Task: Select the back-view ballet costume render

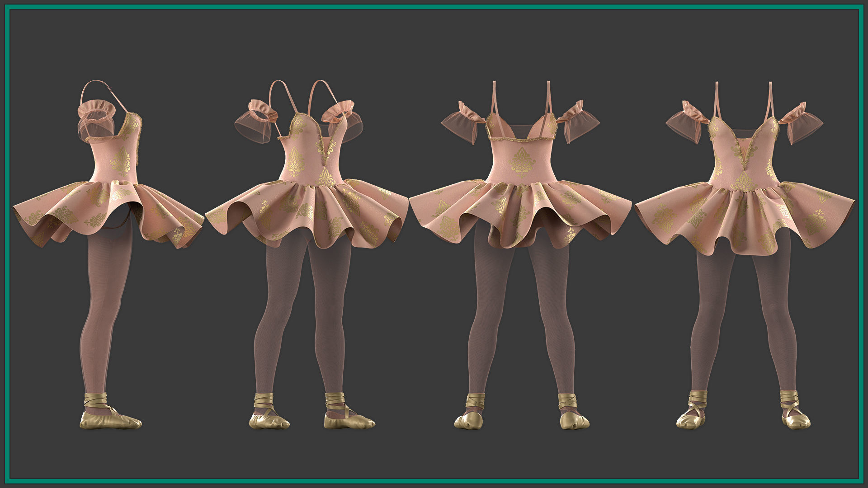Action: 520,255
